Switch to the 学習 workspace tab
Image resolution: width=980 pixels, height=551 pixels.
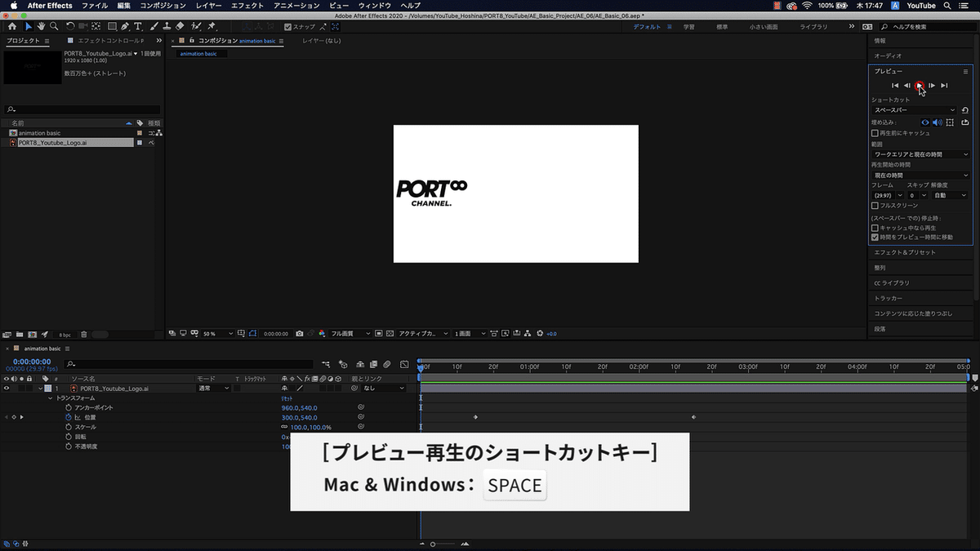(688, 27)
